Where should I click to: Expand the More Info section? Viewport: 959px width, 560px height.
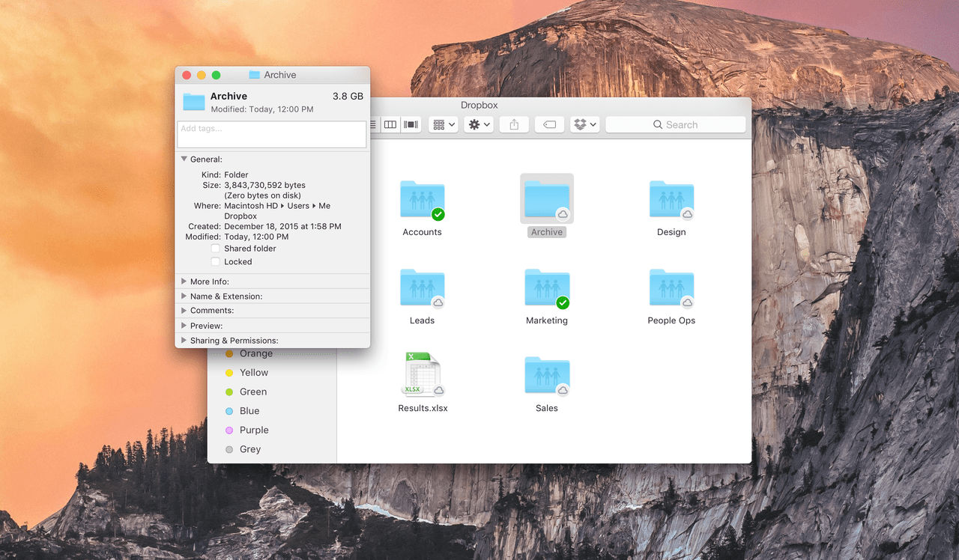tap(184, 281)
